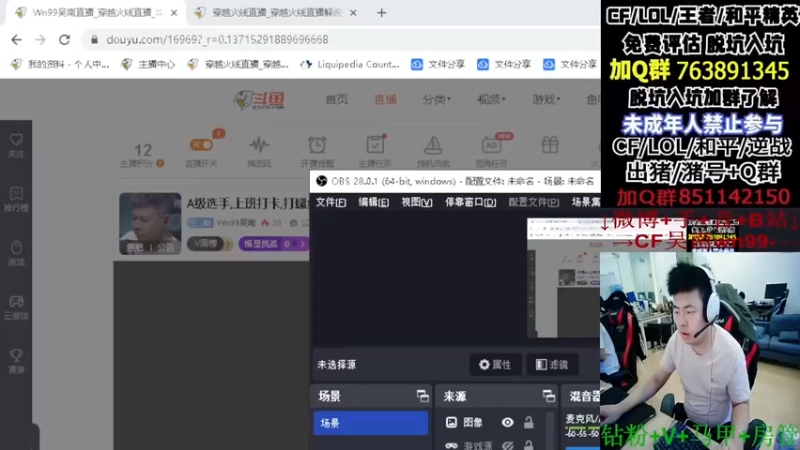The width and height of the screenshot is (800, 450).
Task: Open the first 文件分享 bookmark
Action: point(438,64)
